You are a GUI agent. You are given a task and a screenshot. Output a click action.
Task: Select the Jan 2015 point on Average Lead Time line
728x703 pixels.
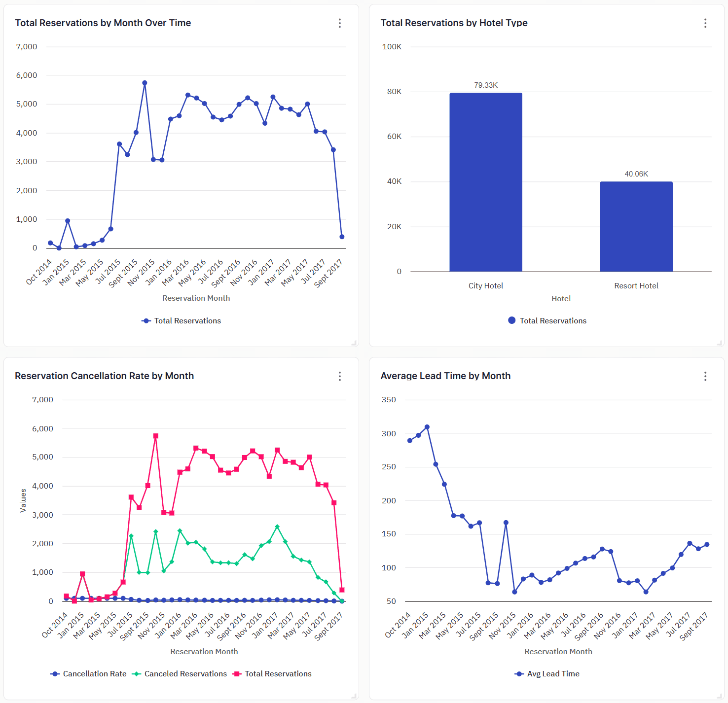426,426
